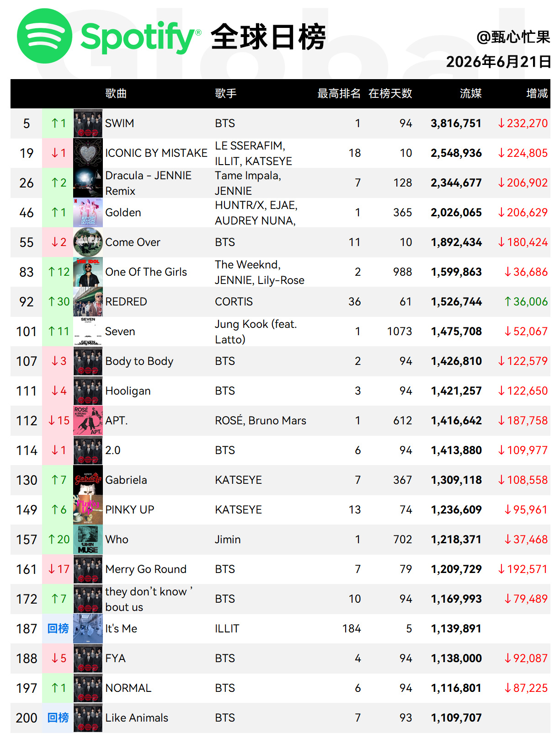Click the stream count 2,548,936

point(456,153)
